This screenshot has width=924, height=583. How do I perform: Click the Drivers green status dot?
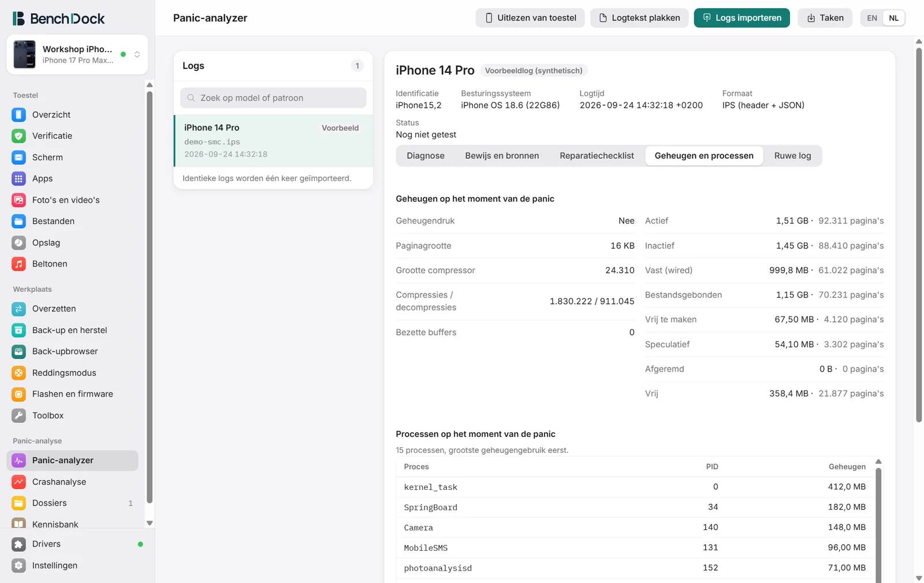[140, 544]
